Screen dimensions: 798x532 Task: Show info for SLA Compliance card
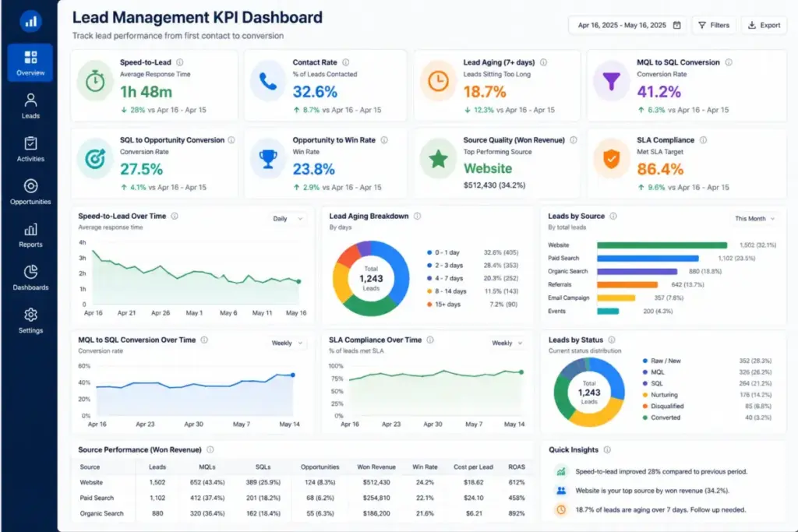704,140
